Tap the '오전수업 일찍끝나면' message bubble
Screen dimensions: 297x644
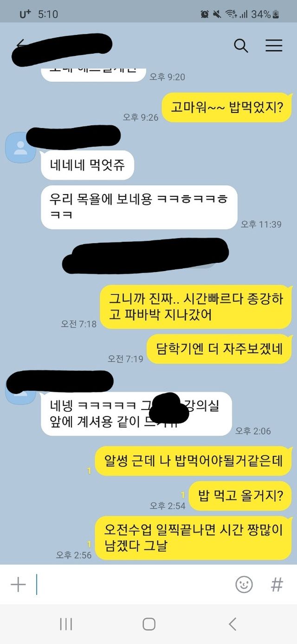click(x=194, y=538)
